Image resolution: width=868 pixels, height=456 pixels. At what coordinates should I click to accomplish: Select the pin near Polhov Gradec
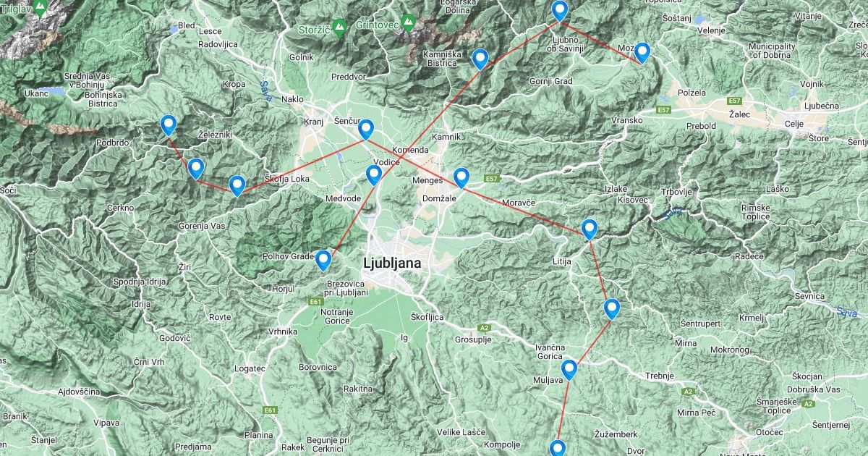pyautogui.click(x=323, y=260)
